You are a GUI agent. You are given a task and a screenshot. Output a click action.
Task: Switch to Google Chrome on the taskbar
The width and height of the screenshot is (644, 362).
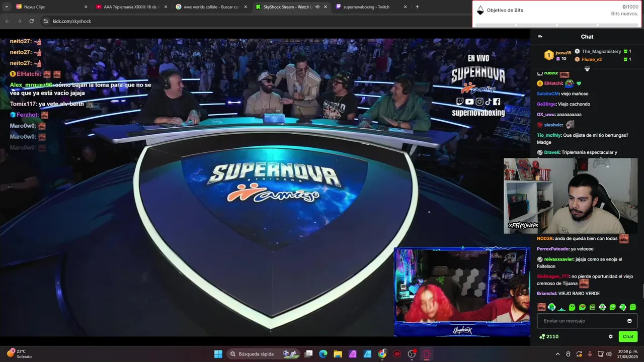click(x=382, y=354)
